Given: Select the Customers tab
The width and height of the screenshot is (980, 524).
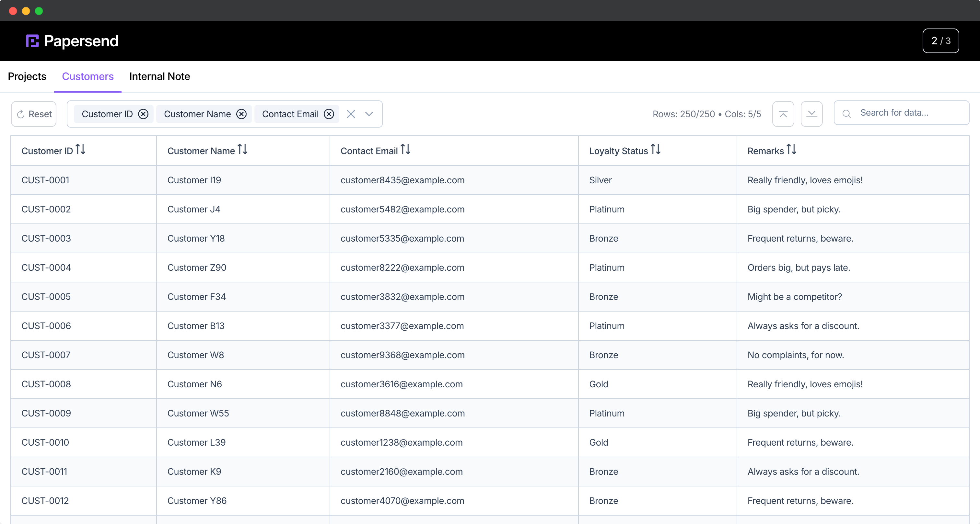Looking at the screenshot, I should pos(87,76).
